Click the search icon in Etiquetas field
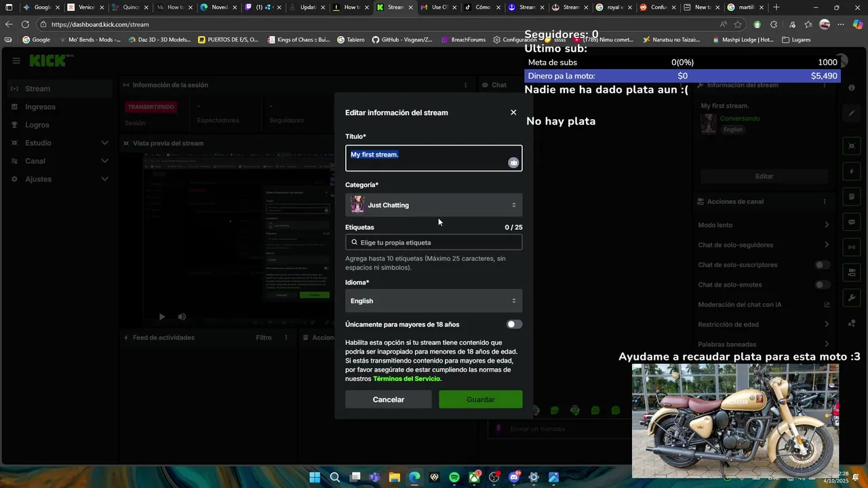Image resolution: width=868 pixels, height=488 pixels. click(x=354, y=242)
